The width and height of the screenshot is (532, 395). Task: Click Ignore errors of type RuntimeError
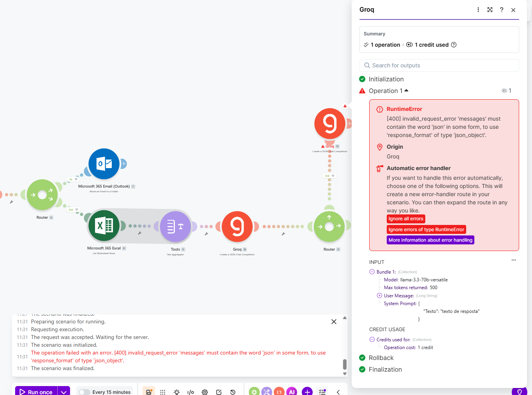tap(426, 230)
